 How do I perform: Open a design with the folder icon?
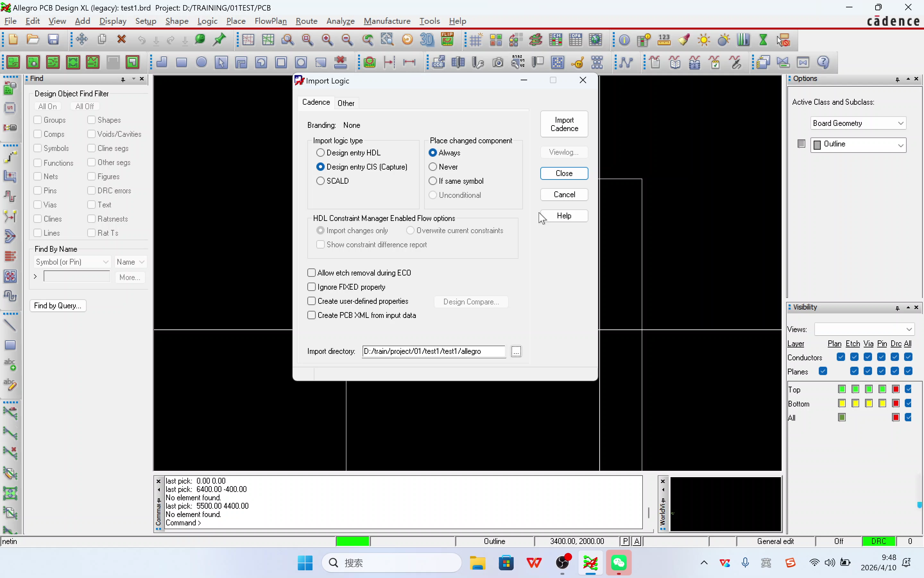33,39
